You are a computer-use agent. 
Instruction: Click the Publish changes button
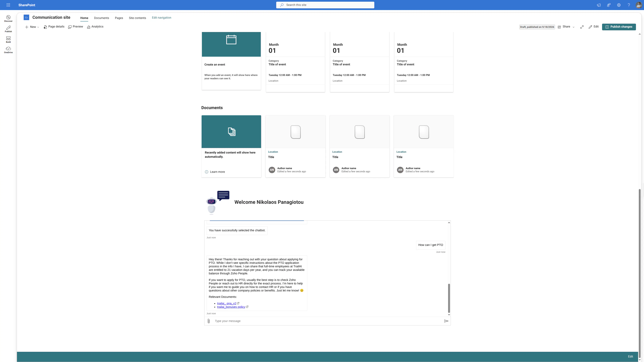pyautogui.click(x=619, y=27)
